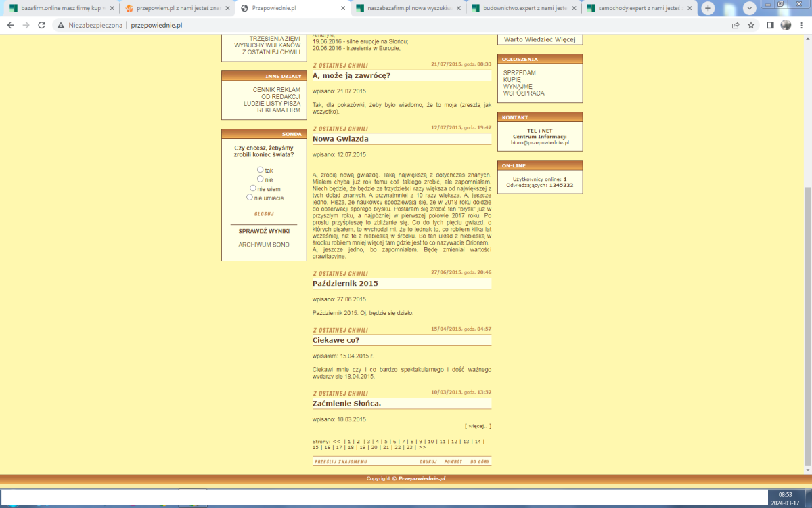Viewport: 812px width, 508px height.
Task: Select the 'tak' poll option
Action: 261,169
